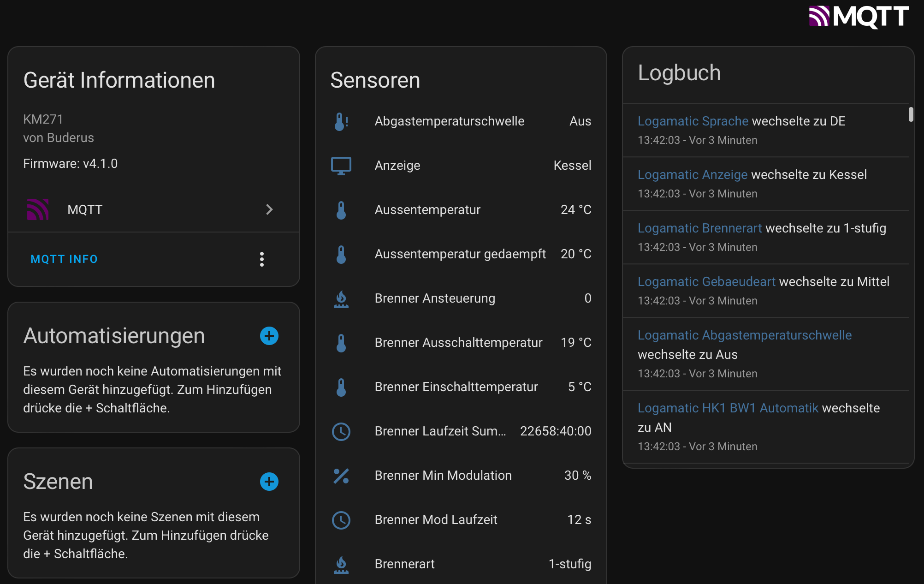Open Aussentemperatur gedaempft sensor entry

point(460,254)
